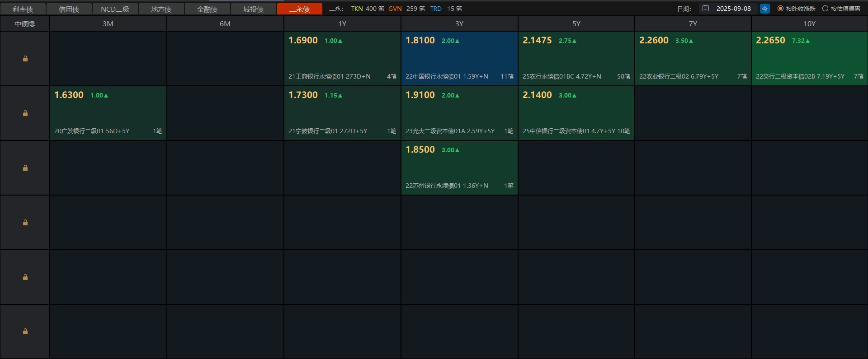Switch to the 地方债 tab

click(161, 9)
